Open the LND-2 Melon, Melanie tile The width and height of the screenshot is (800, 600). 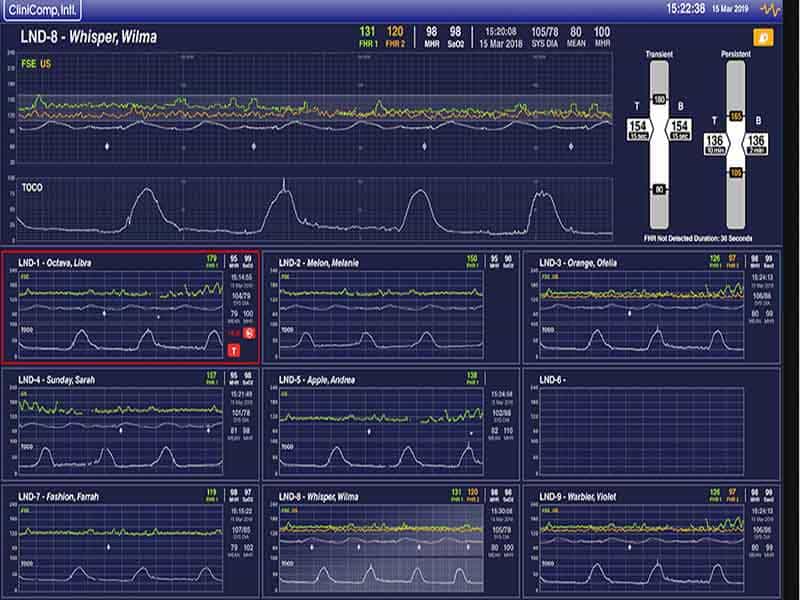391,307
